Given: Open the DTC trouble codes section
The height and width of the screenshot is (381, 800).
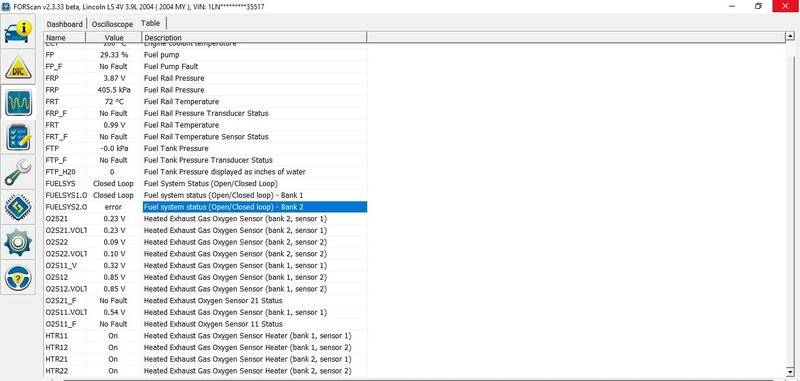Looking at the screenshot, I should point(18,67).
